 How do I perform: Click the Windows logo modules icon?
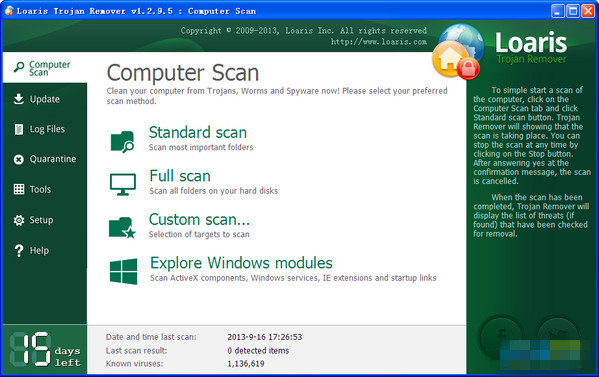(123, 271)
